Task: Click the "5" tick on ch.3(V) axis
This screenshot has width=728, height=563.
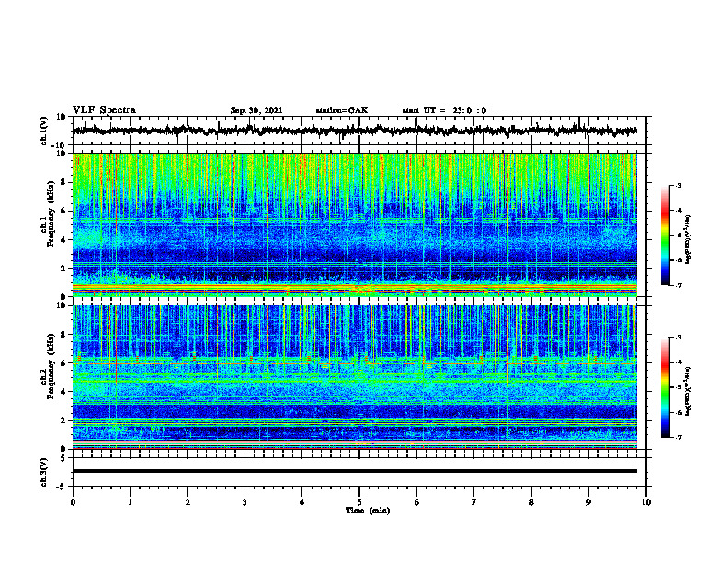Action: [x=64, y=458]
